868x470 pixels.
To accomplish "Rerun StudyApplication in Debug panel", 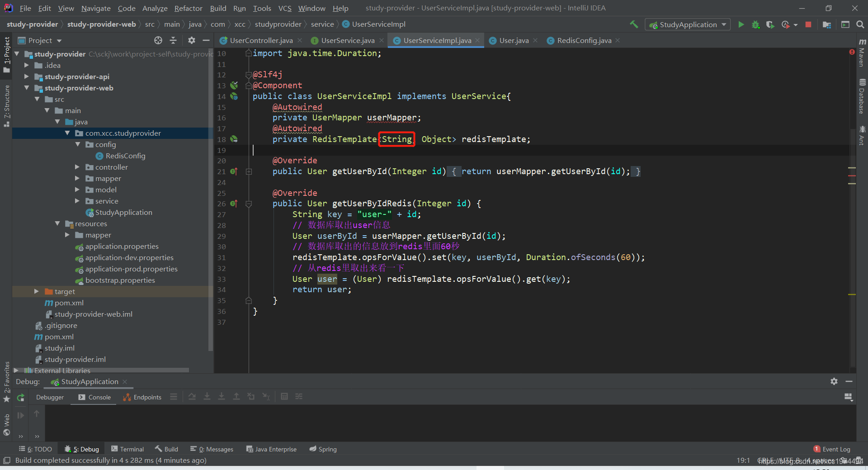I will pos(20,398).
